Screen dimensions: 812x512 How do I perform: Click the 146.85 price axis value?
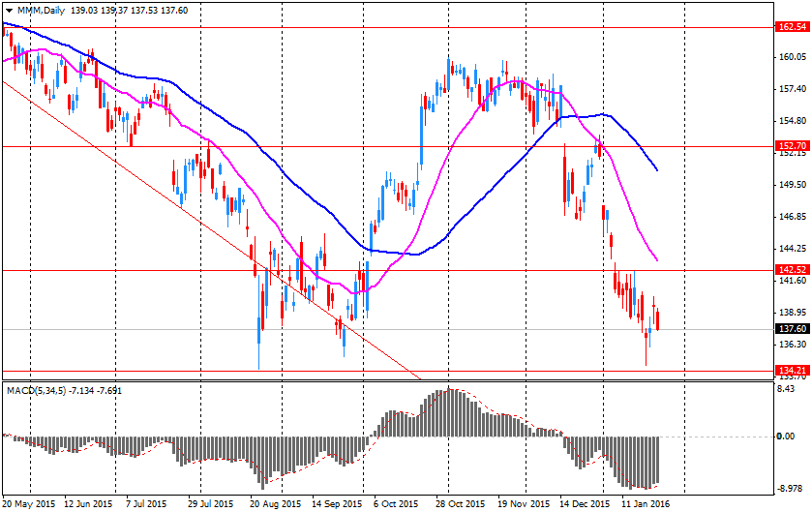(793, 217)
